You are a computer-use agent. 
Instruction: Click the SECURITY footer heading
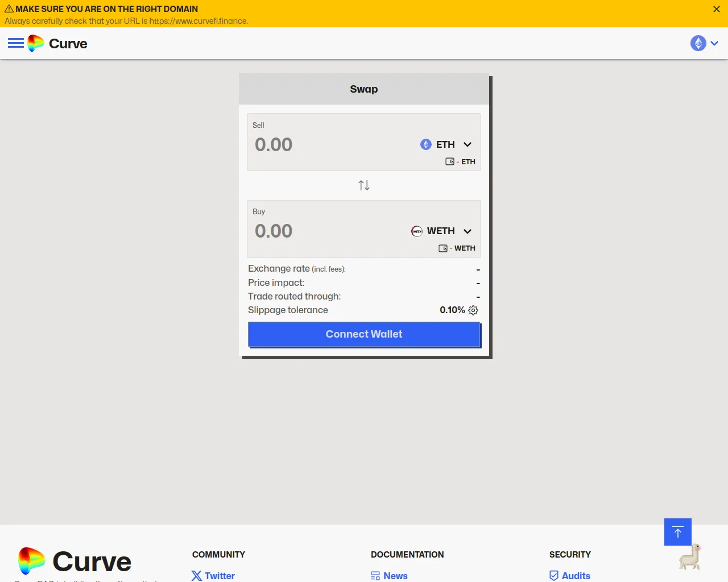pos(570,554)
